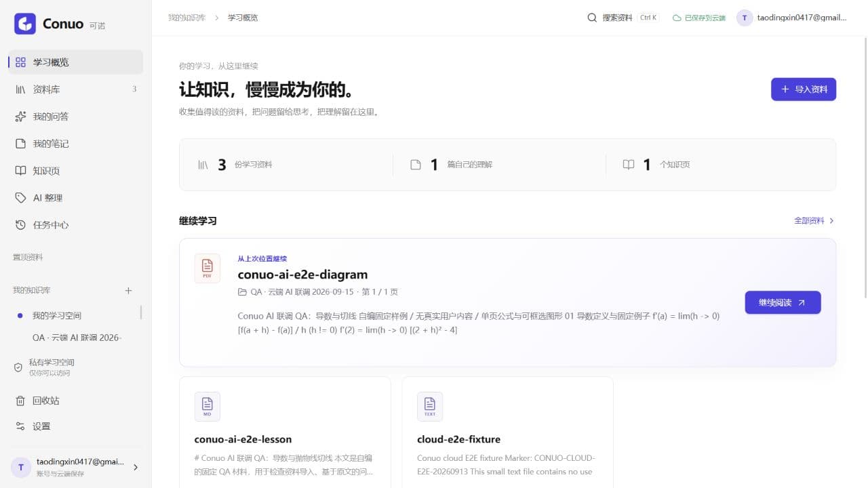Click the 知识页 open-book icon
The width and height of the screenshot is (868, 488).
pos(20,171)
